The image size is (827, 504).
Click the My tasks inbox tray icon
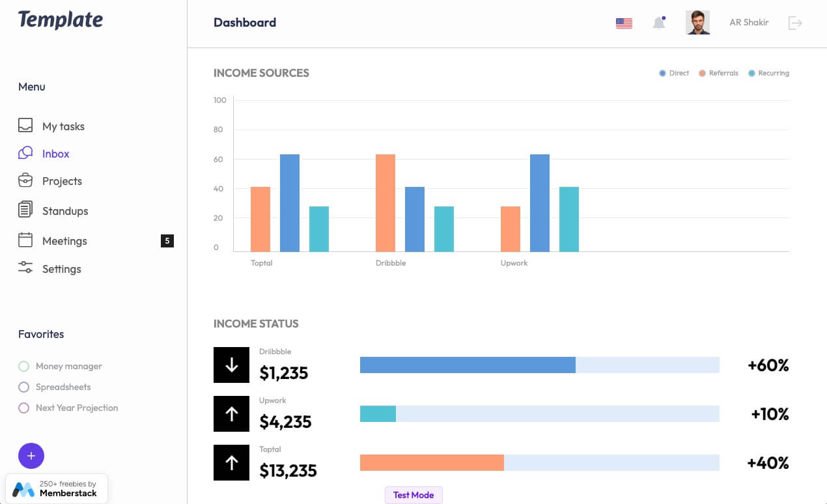[25, 126]
